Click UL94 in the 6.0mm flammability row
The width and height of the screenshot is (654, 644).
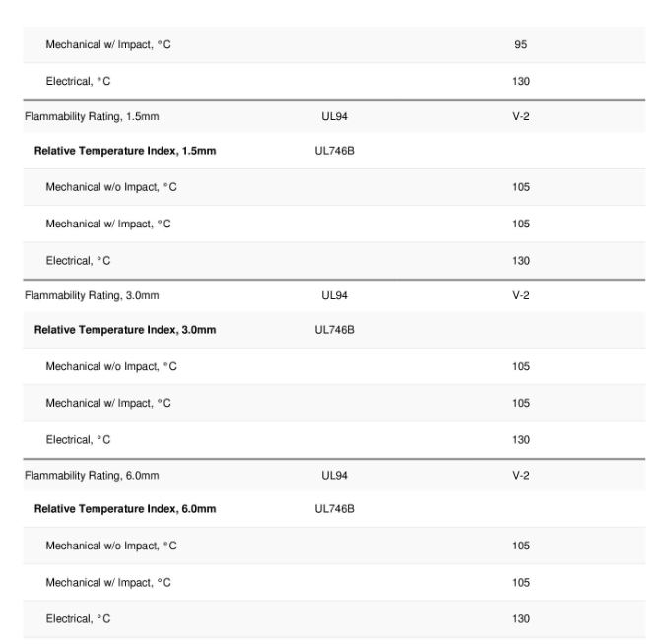click(x=334, y=475)
